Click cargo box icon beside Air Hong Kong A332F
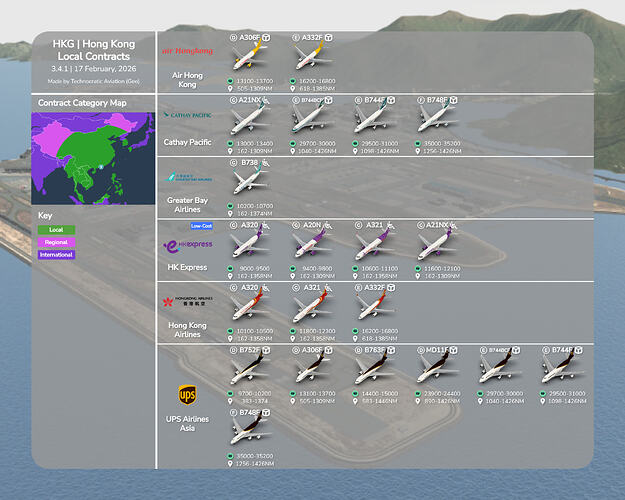The height and width of the screenshot is (500, 625). pyautogui.click(x=328, y=37)
